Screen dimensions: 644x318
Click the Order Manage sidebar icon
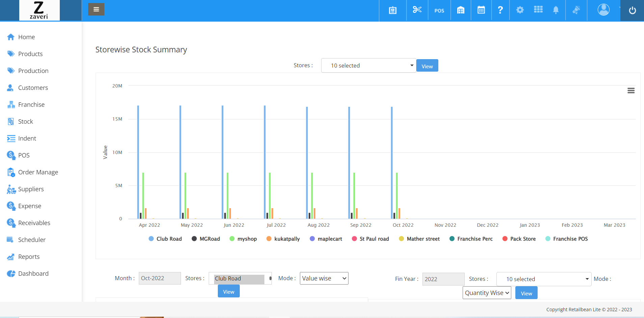tap(11, 172)
